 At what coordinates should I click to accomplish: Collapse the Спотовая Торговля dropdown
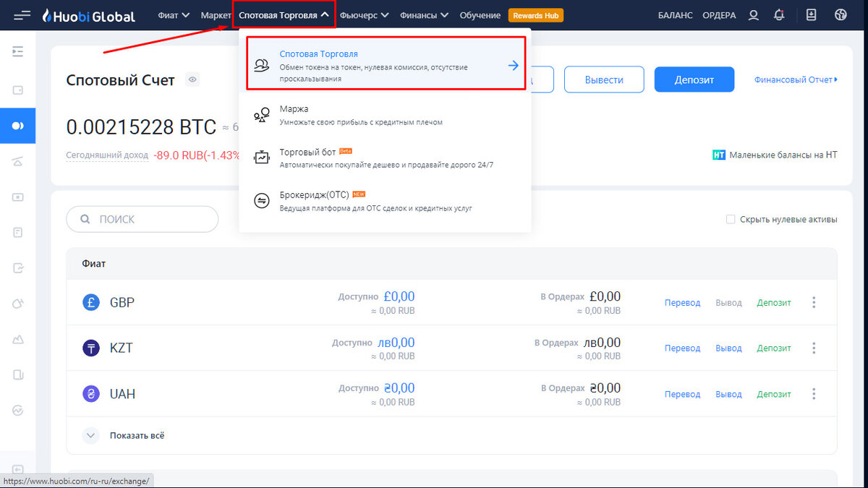(284, 15)
